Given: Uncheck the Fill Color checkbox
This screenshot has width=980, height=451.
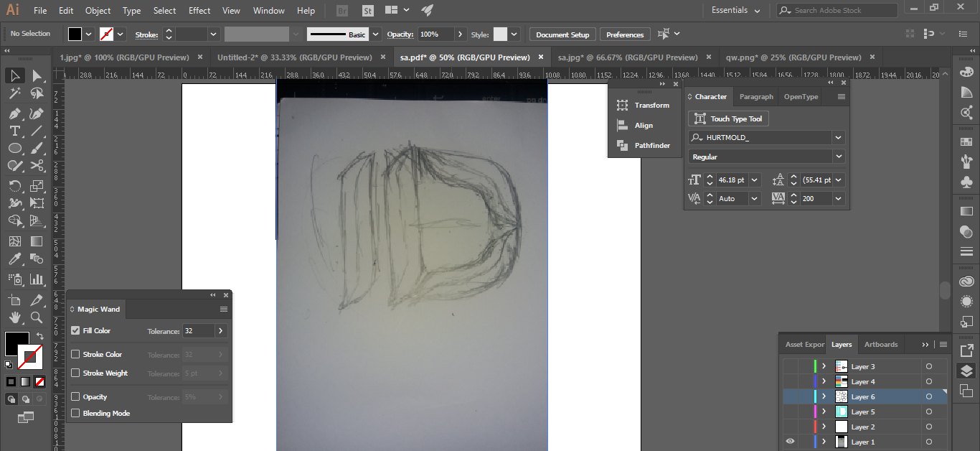Looking at the screenshot, I should tap(75, 331).
